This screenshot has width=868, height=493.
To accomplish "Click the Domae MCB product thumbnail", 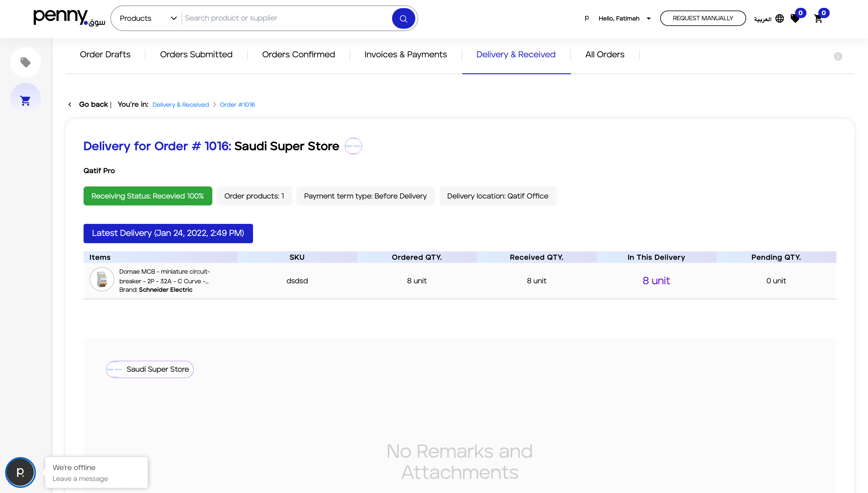I will (102, 279).
